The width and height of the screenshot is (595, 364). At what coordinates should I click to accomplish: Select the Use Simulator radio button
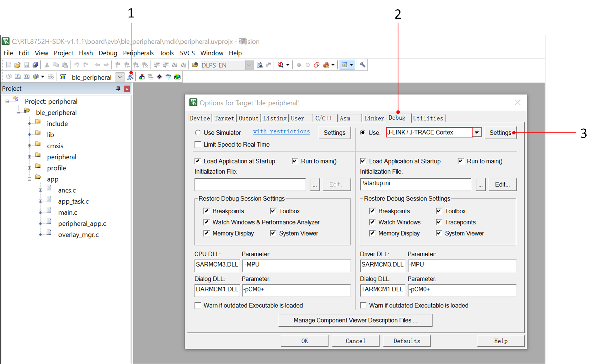point(198,133)
